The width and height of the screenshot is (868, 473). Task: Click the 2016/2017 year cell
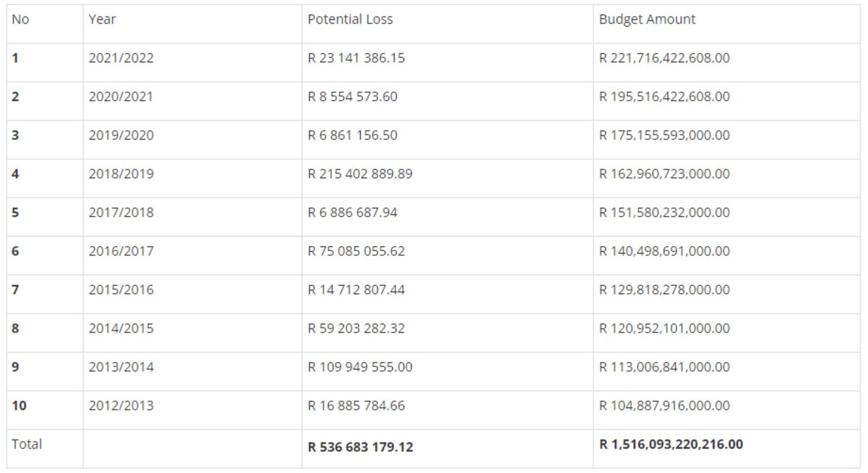121,251
